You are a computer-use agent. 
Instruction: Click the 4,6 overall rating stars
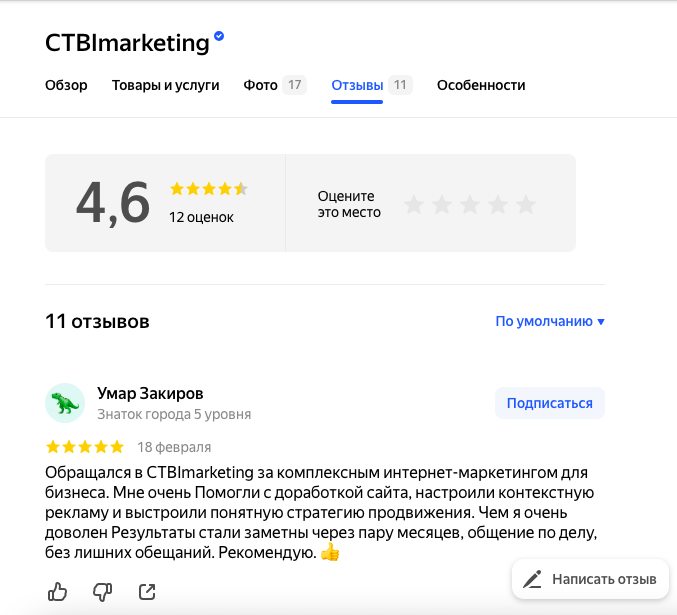209,189
